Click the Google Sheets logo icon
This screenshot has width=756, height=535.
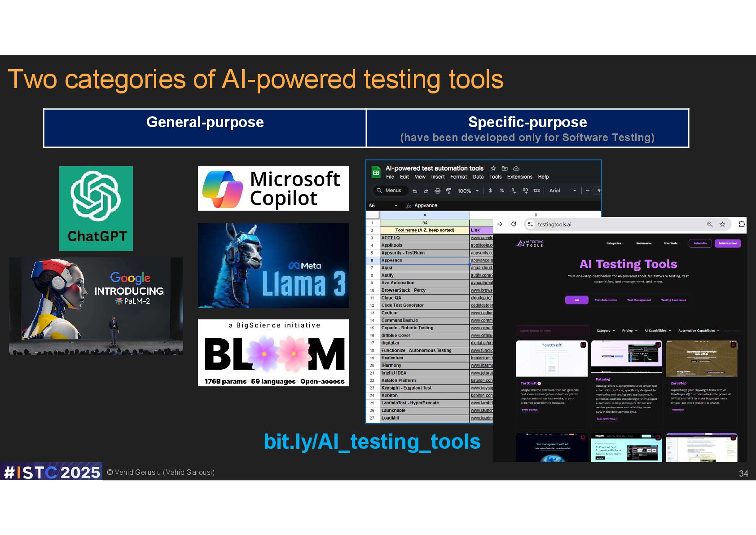[376, 172]
